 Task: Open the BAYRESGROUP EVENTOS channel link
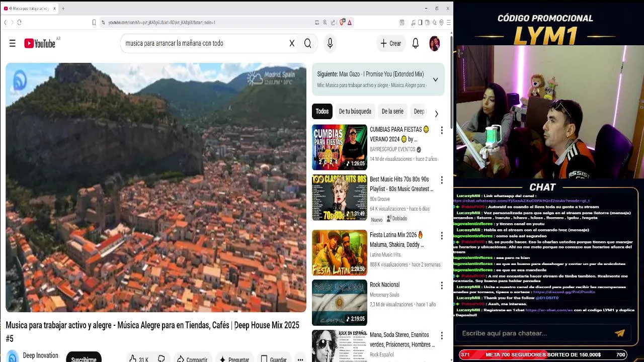click(x=392, y=149)
